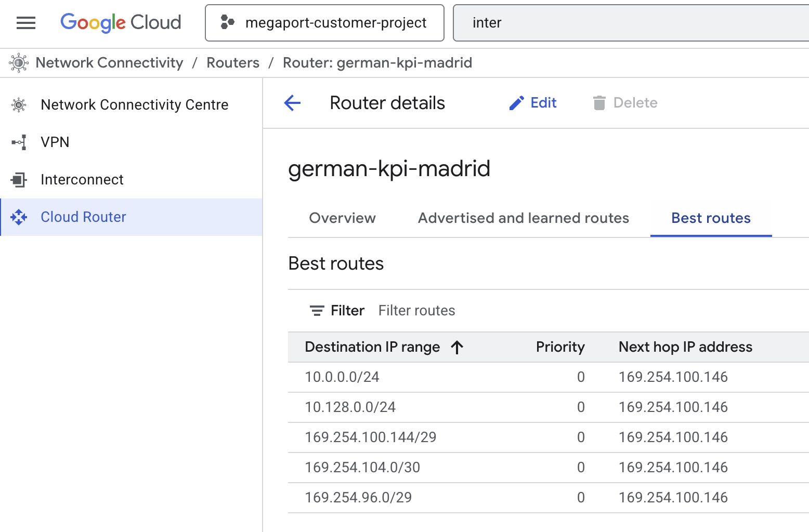This screenshot has width=809, height=532.
Task: Open the navigation hamburger menu
Action: pyautogui.click(x=25, y=23)
